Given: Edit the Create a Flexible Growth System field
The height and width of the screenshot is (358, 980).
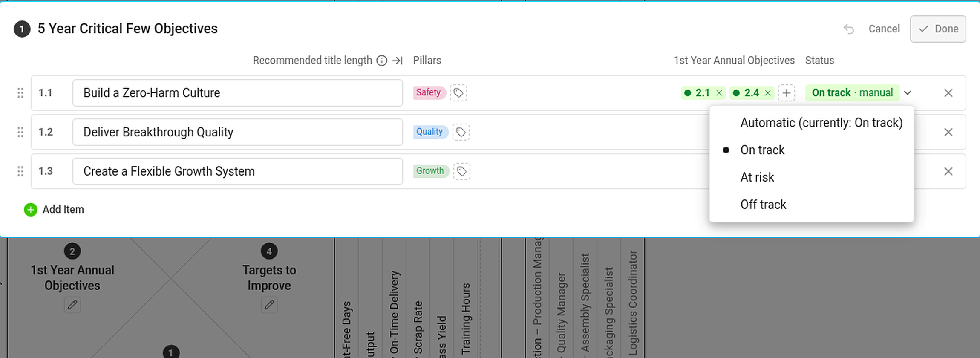Looking at the screenshot, I should (x=238, y=171).
